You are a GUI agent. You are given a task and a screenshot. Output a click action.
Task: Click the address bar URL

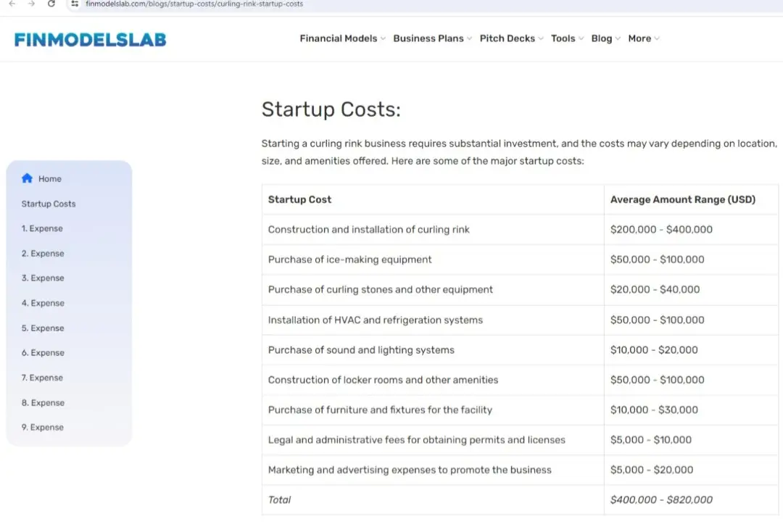pos(194,4)
